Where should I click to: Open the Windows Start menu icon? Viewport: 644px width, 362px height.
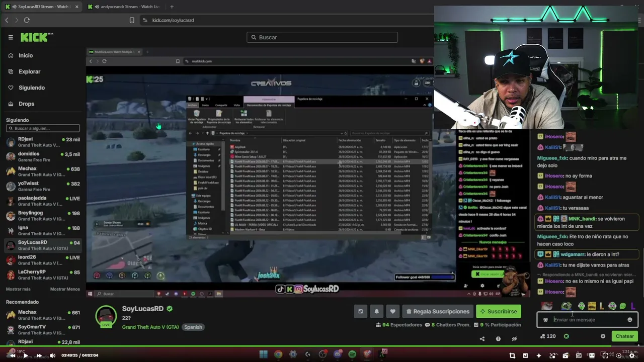click(263, 354)
